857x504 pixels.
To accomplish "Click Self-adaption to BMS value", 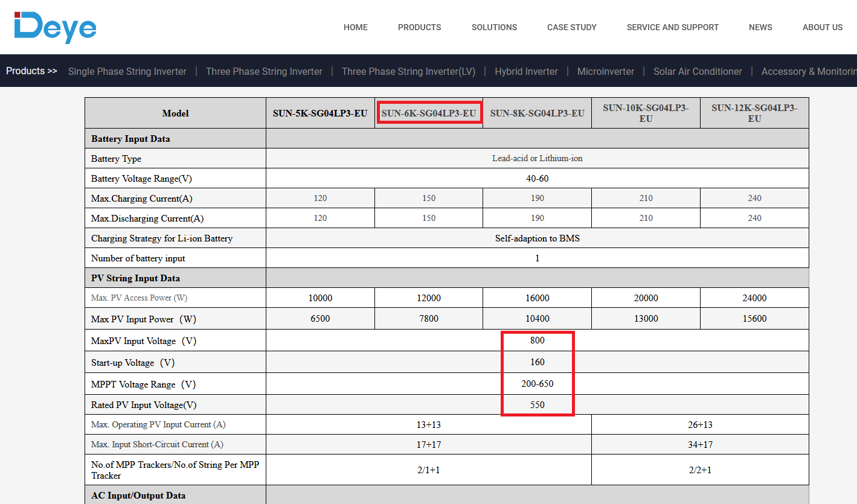I will [x=538, y=238].
